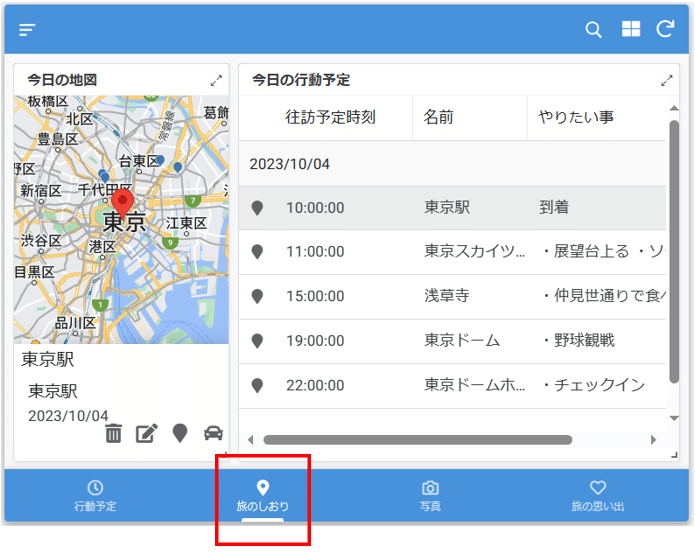Open the hamburger menu in the header

27,30
